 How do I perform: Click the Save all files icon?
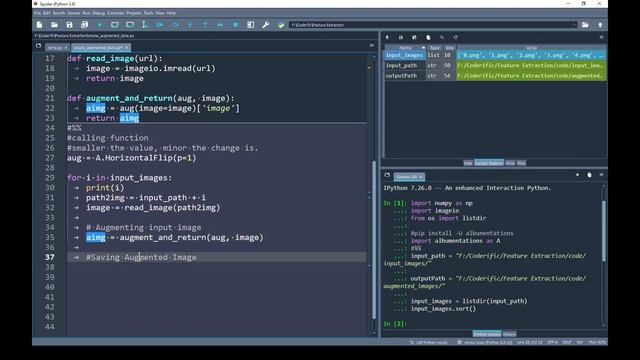[84, 25]
